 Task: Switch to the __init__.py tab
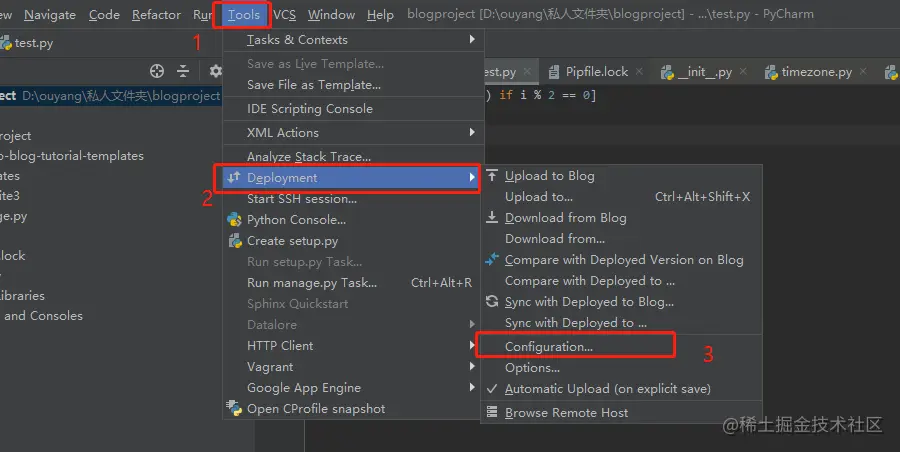pyautogui.click(x=705, y=72)
